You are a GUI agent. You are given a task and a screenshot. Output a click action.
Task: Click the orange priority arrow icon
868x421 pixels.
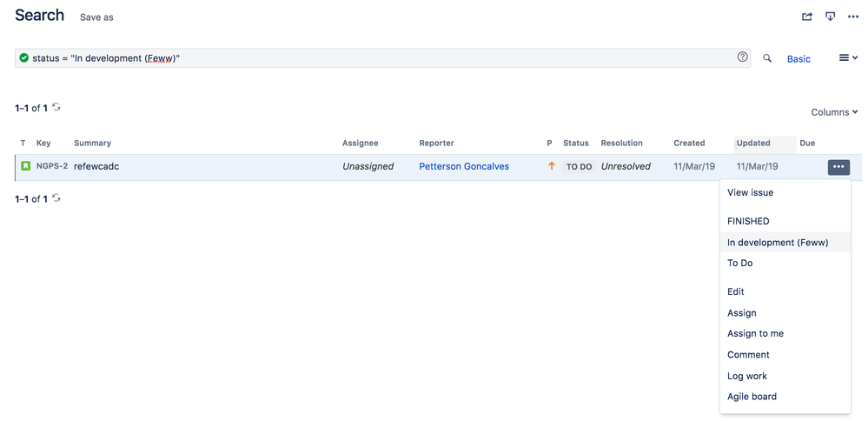(x=552, y=165)
